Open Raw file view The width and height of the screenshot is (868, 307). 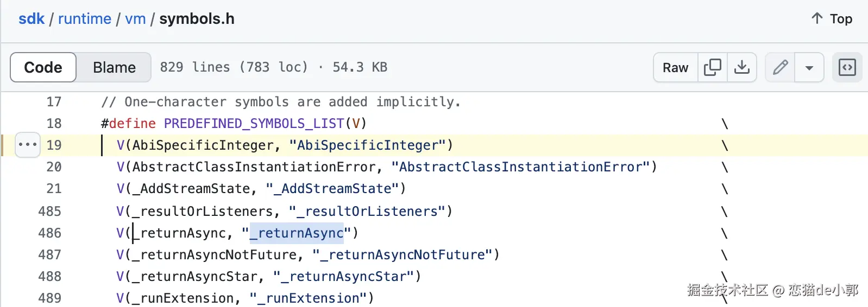[x=675, y=67]
